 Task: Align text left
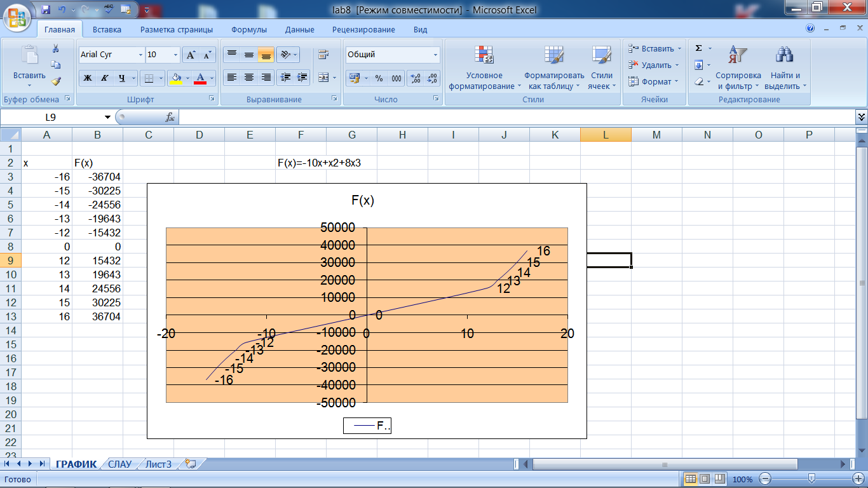point(232,78)
